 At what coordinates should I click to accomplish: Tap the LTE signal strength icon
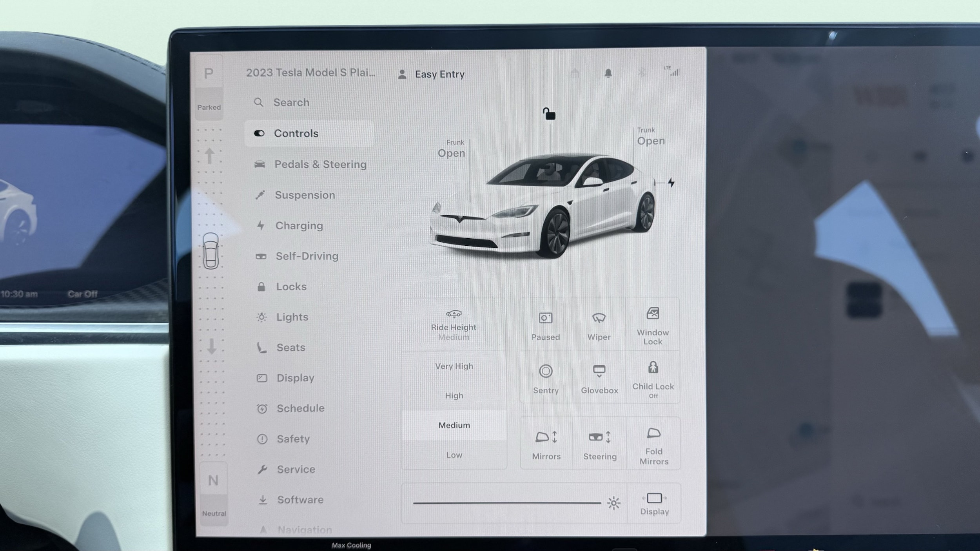pos(671,71)
